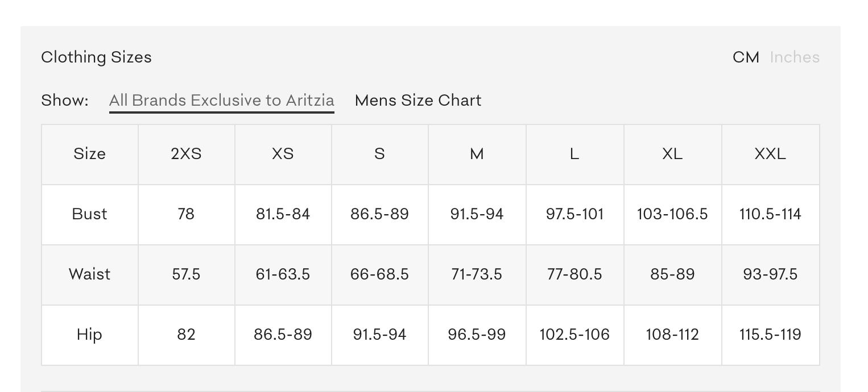
Task: Click the XS size column header
Action: pos(283,154)
